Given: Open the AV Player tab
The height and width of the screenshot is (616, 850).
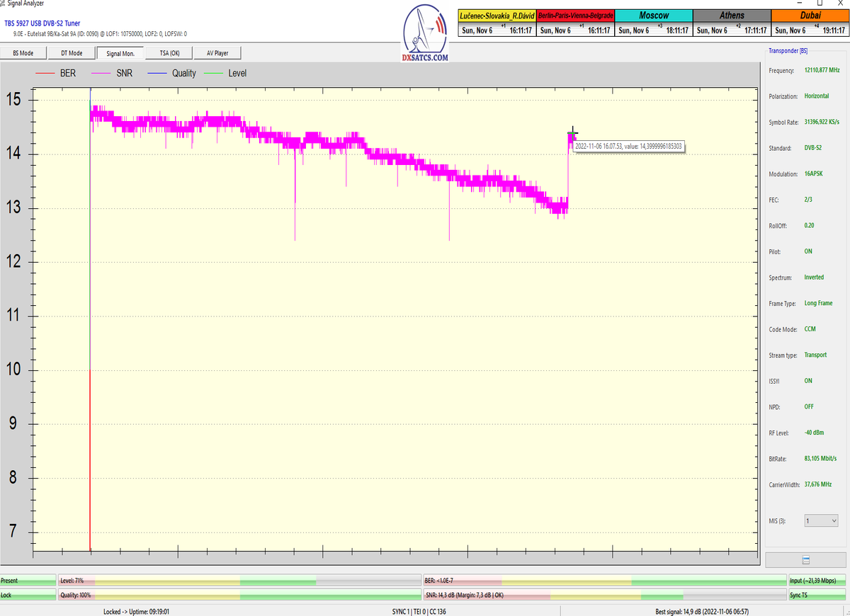Looking at the screenshot, I should [217, 53].
